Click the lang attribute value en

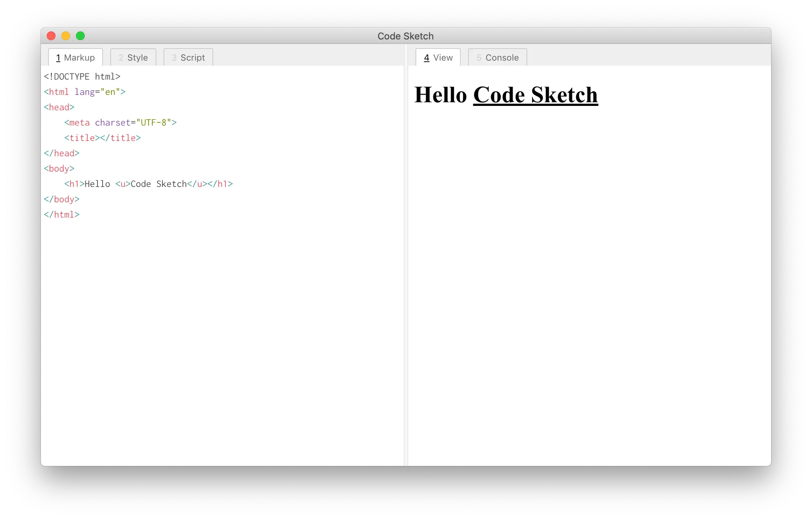pos(111,92)
